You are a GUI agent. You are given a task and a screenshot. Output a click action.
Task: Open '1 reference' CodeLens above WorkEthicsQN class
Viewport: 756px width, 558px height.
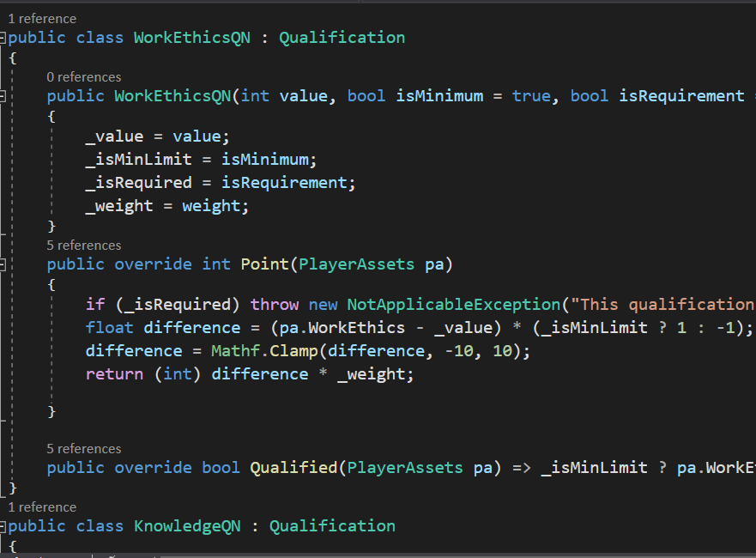click(x=42, y=19)
